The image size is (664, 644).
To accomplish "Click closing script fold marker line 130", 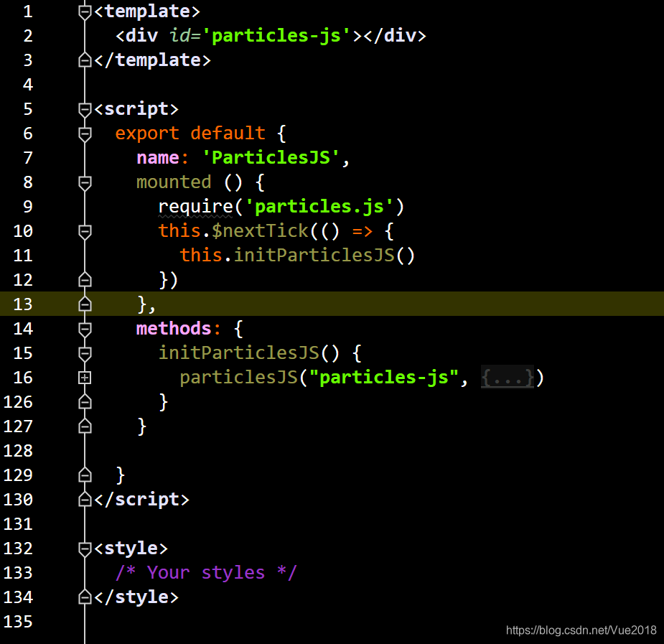I will coord(85,499).
